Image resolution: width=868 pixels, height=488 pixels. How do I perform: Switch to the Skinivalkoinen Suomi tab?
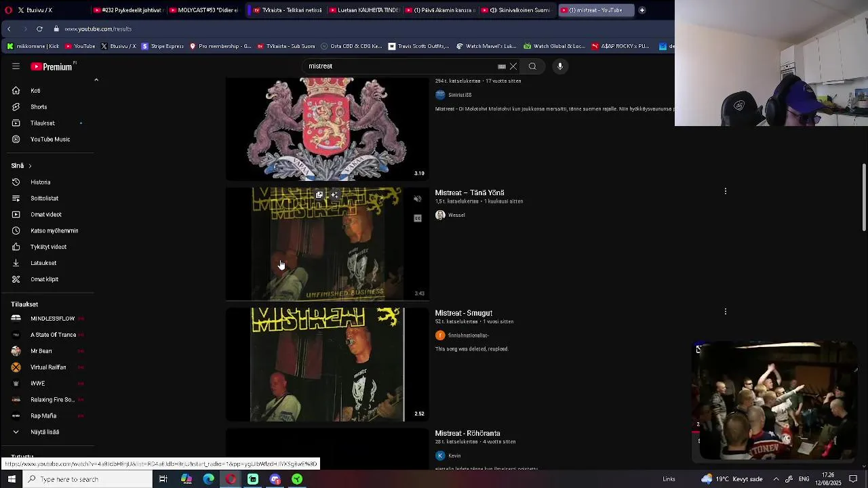(515, 10)
